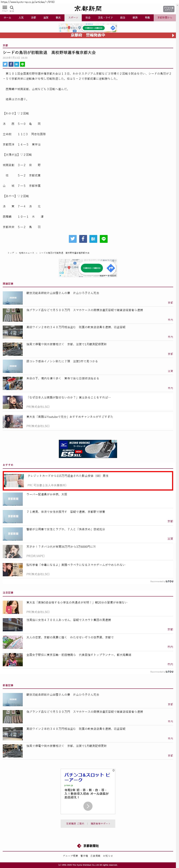Click the large Twitter share button below article

point(73,239)
